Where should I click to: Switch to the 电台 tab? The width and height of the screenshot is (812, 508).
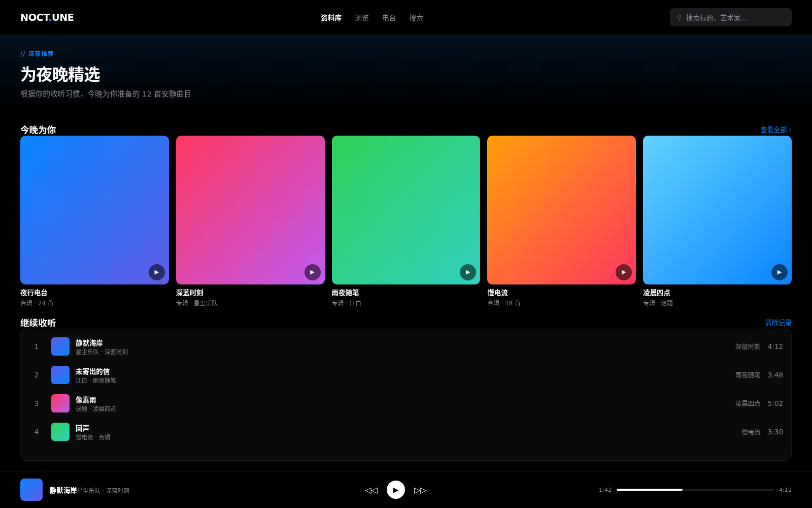point(389,18)
